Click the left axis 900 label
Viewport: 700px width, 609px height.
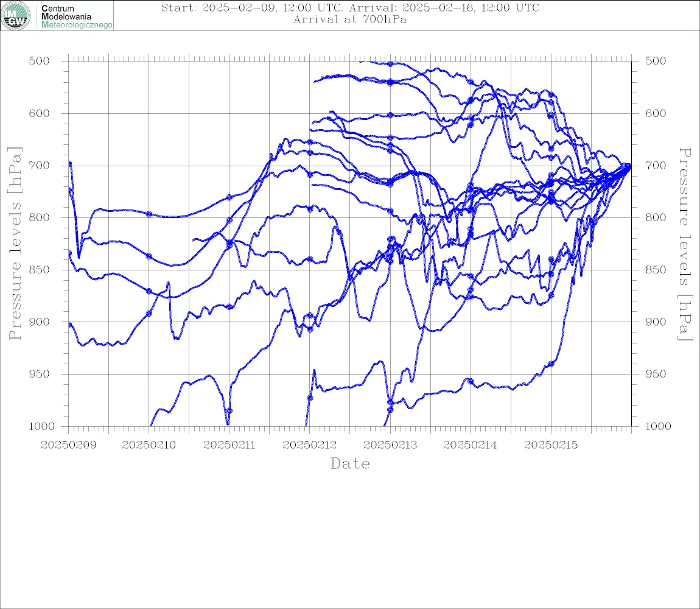[39, 322]
